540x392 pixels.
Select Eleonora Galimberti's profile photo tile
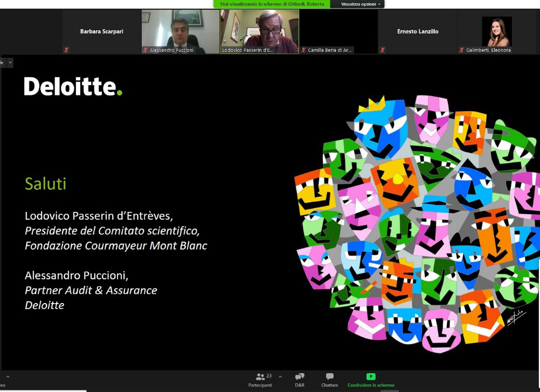tap(496, 31)
